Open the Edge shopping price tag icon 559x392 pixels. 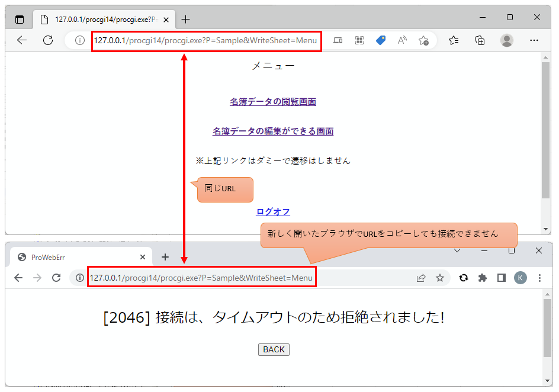tap(381, 40)
